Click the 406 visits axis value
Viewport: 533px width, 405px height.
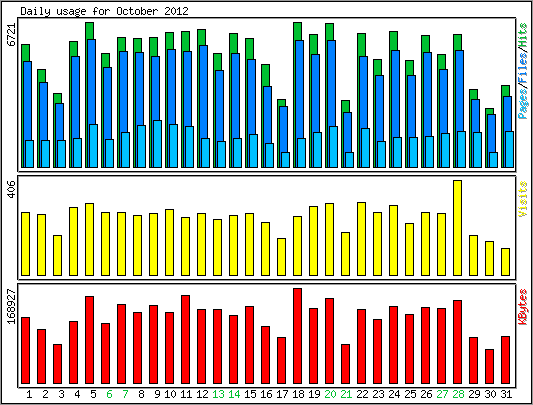[12, 189]
